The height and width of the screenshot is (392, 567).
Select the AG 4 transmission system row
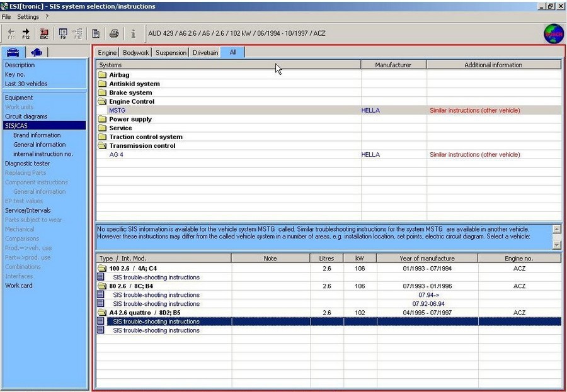tap(117, 155)
